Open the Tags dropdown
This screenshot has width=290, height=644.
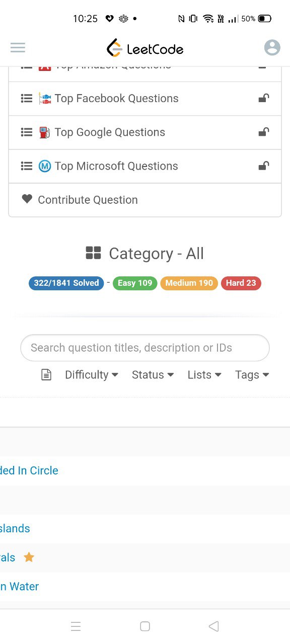click(252, 375)
